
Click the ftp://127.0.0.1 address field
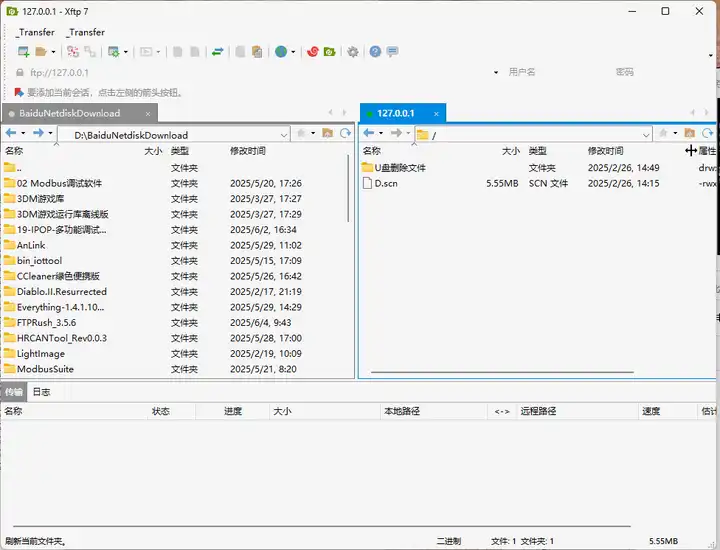[257, 73]
